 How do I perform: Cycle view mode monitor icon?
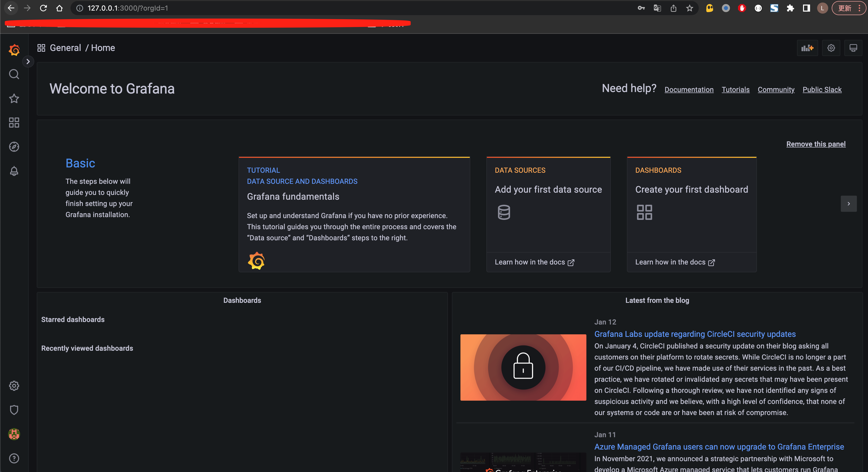(853, 48)
